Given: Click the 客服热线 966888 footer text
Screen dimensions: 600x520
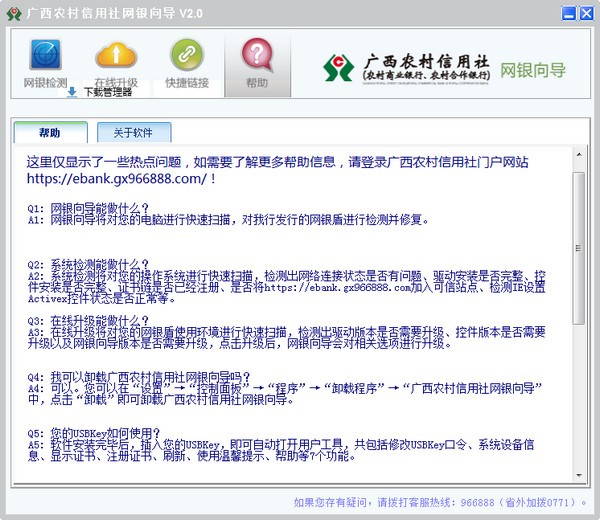Looking at the screenshot, I should [x=440, y=502].
